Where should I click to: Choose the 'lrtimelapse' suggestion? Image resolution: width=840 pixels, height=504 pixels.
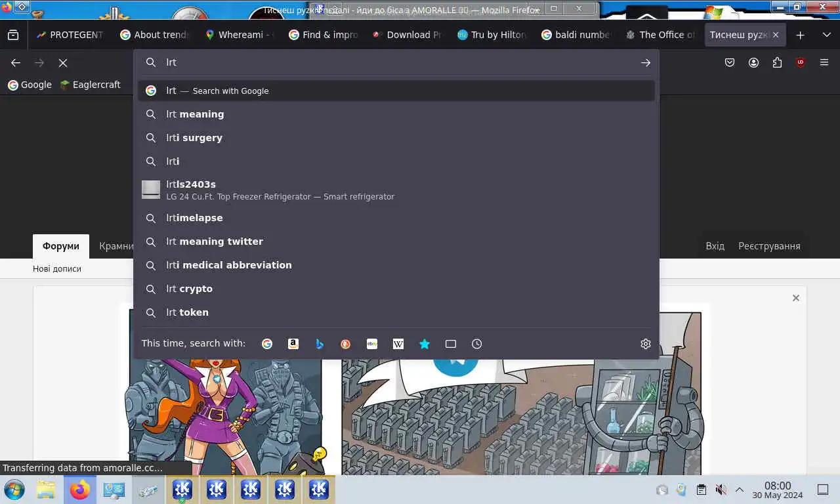pyautogui.click(x=396, y=218)
